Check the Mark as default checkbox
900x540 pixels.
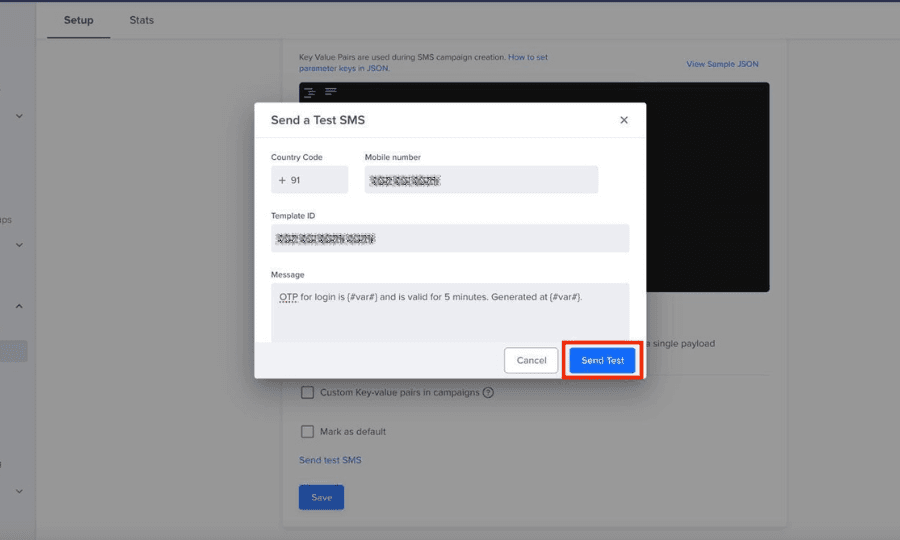(x=308, y=432)
